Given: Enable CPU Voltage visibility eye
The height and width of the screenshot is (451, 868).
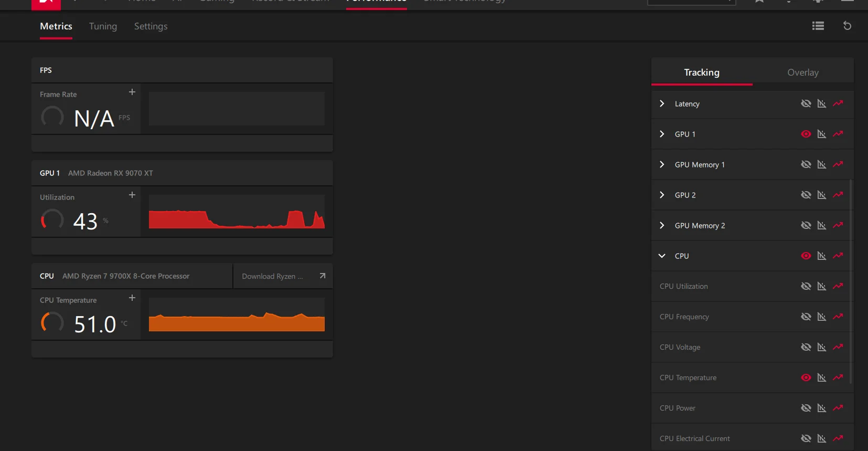Looking at the screenshot, I should point(806,347).
